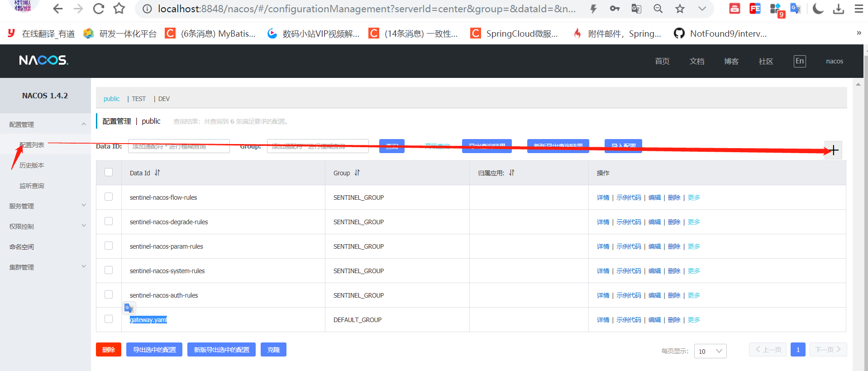Image resolution: width=868 pixels, height=371 pixels.
Task: Expand the 集群管理 sidebar section
Action: [x=45, y=267]
